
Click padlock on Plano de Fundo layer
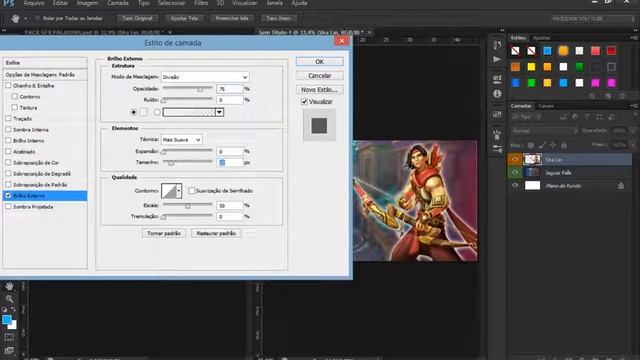621,186
